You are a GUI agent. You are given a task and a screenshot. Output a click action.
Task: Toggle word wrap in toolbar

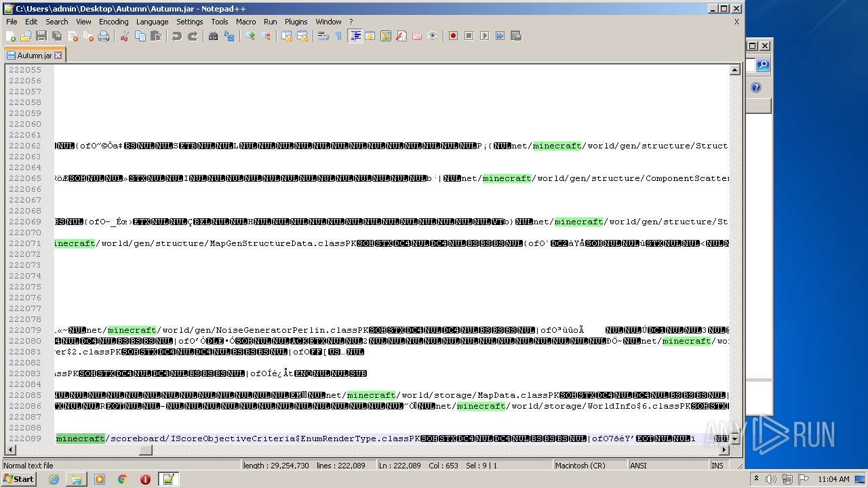[323, 36]
